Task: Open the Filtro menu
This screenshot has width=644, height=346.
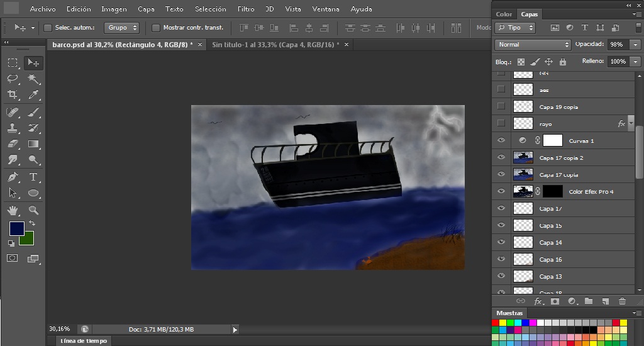Action: pos(246,9)
